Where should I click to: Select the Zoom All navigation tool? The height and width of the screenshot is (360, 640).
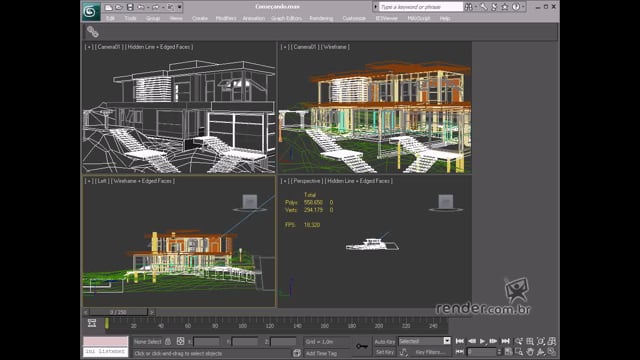[x=530, y=341]
